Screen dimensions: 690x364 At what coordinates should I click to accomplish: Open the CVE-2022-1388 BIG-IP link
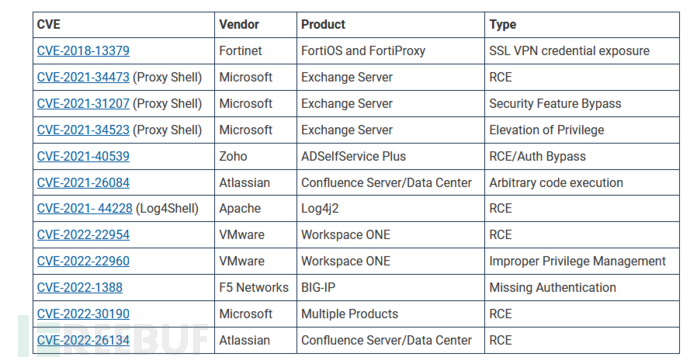tap(80, 288)
